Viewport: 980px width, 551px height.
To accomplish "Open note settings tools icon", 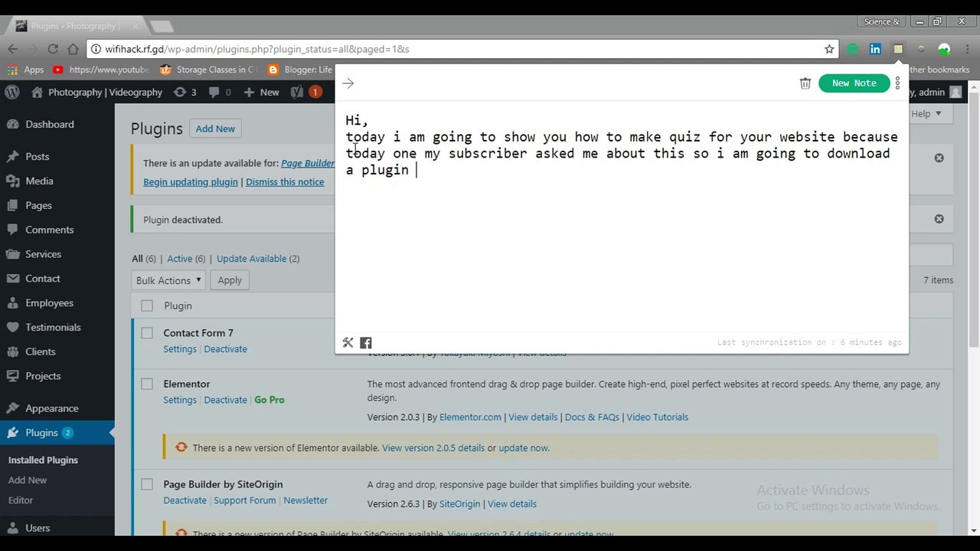I will (348, 343).
